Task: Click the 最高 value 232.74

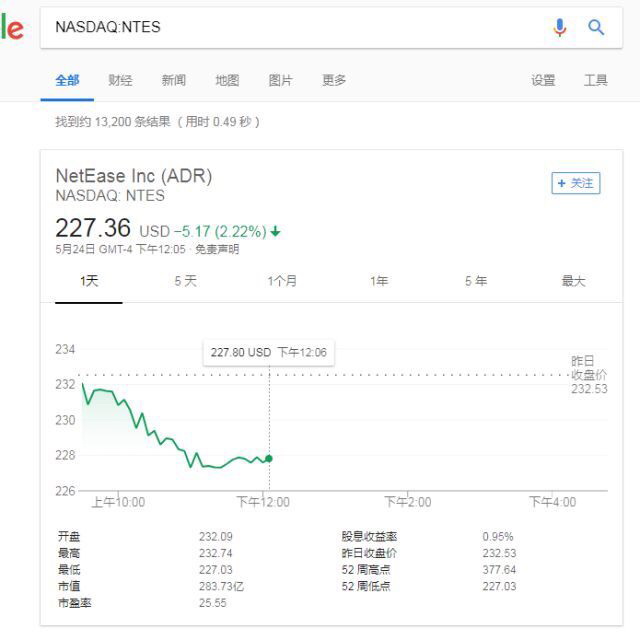Action: click(x=216, y=553)
